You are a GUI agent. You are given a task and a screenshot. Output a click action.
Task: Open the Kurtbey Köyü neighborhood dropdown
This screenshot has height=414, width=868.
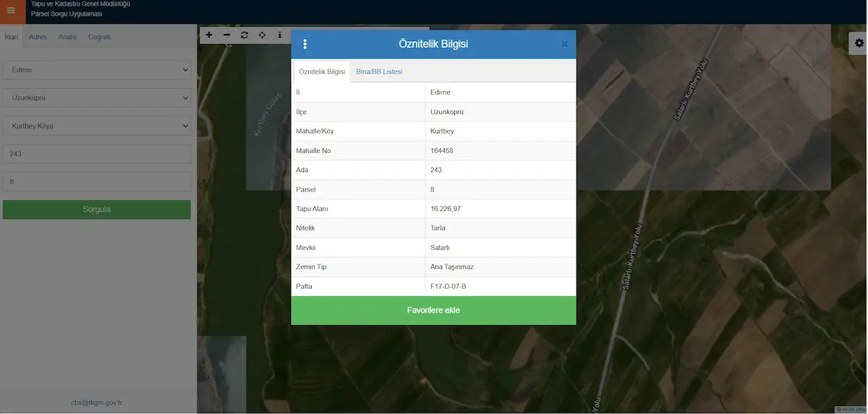97,126
